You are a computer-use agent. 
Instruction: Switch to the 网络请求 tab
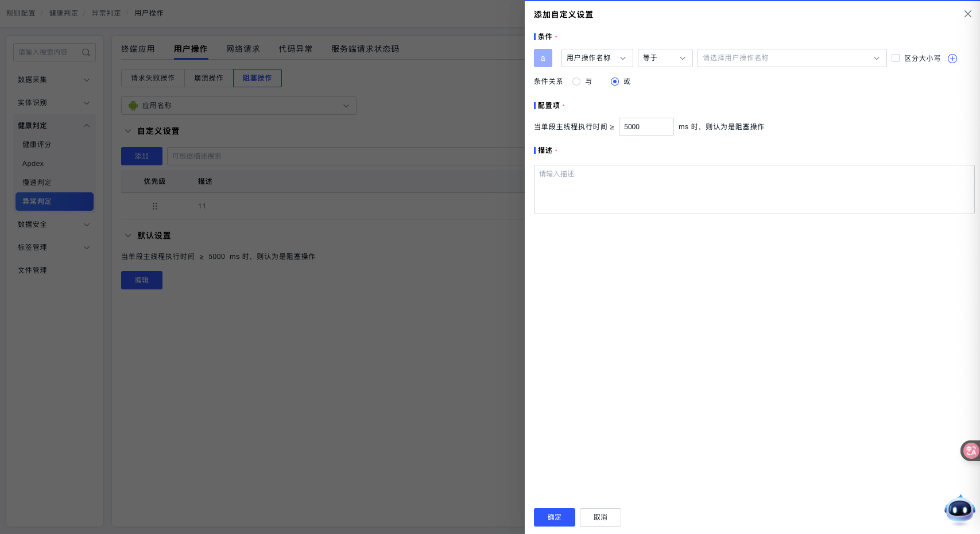[x=243, y=49]
